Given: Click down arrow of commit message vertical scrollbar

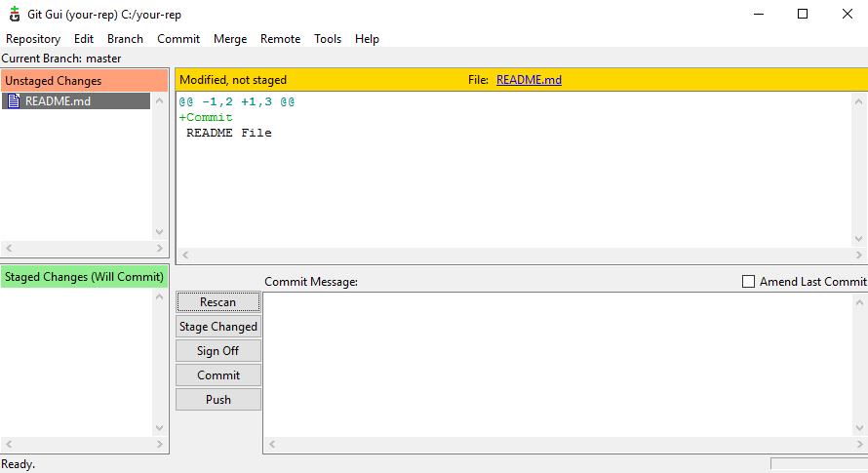Looking at the screenshot, I should click(x=859, y=428).
